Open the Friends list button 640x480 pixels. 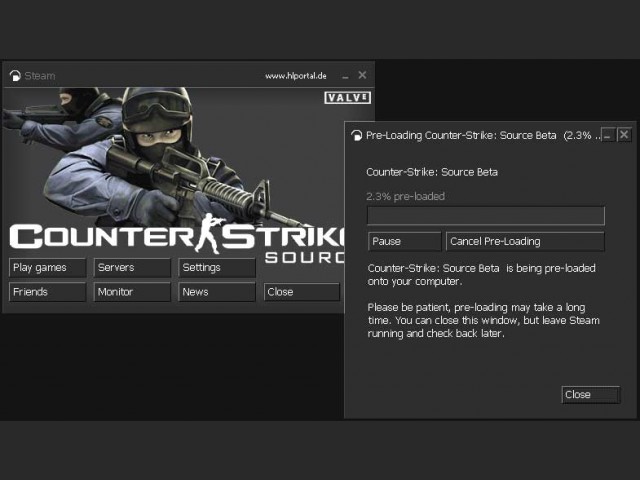point(47,292)
